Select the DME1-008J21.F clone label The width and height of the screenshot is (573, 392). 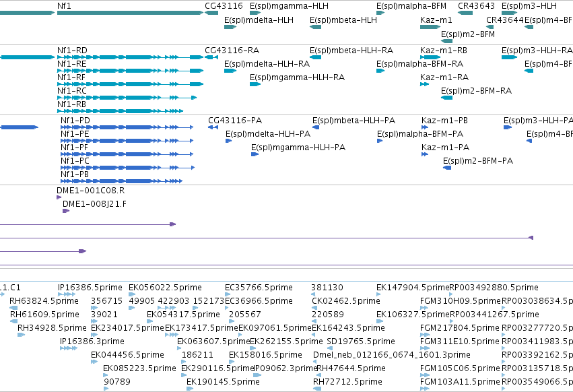click(x=95, y=204)
